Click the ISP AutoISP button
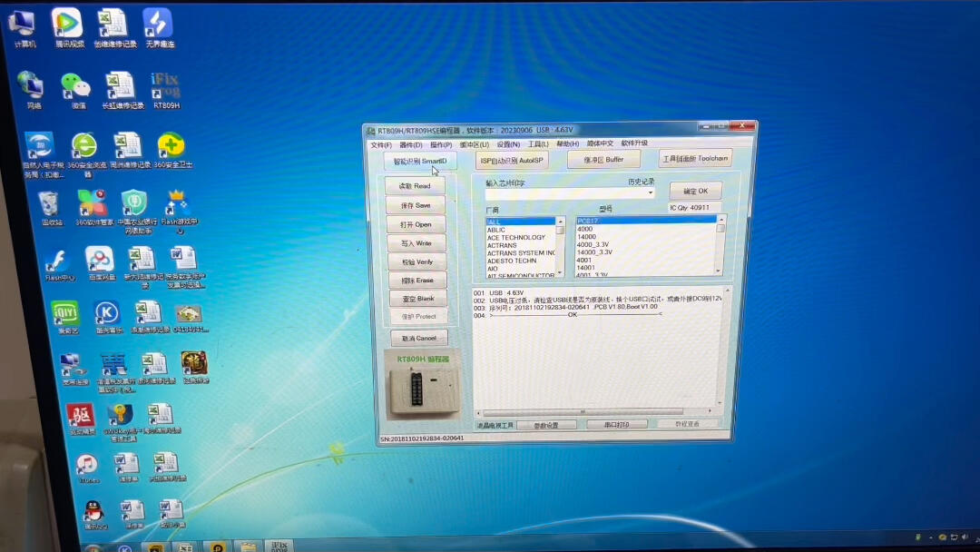Screen dimensions: 980x552 coord(512,161)
